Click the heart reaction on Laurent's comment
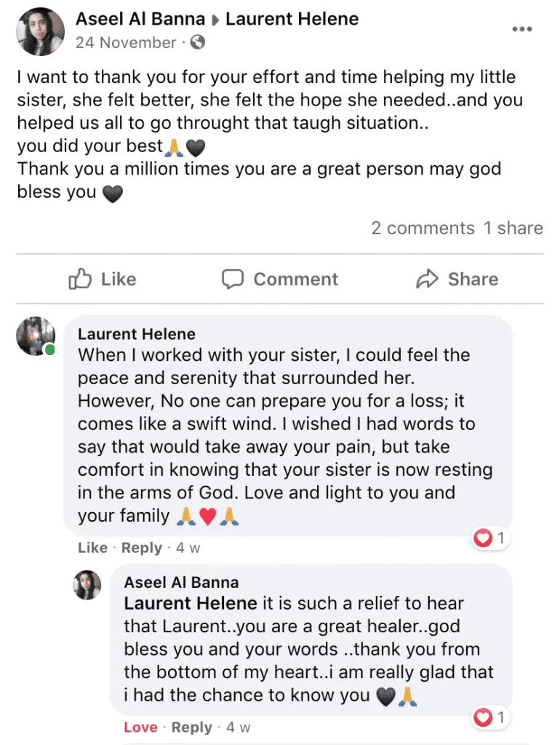Screen dimensions: 560x745 tap(483, 538)
